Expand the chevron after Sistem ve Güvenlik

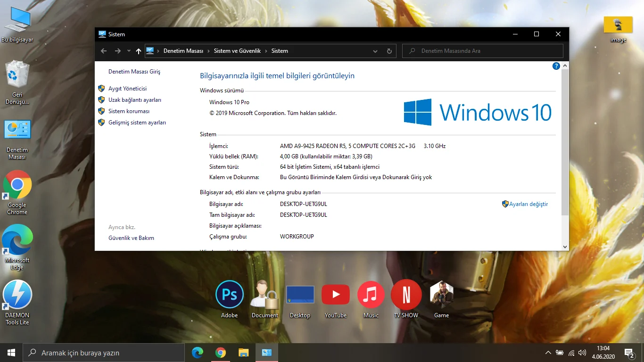click(266, 51)
